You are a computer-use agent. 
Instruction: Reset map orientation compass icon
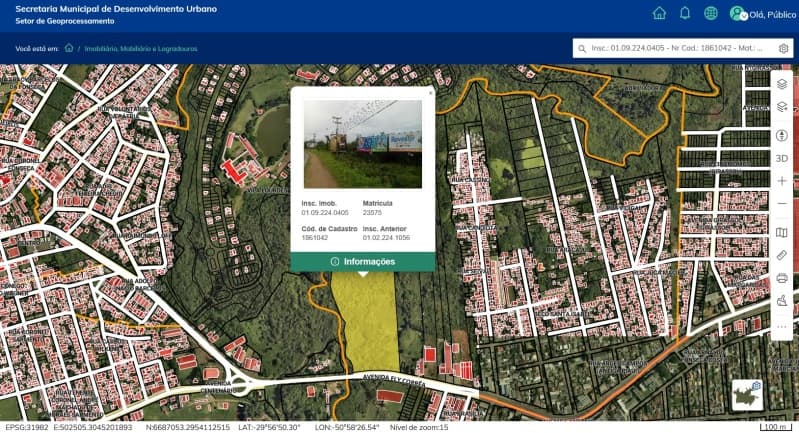(x=782, y=136)
